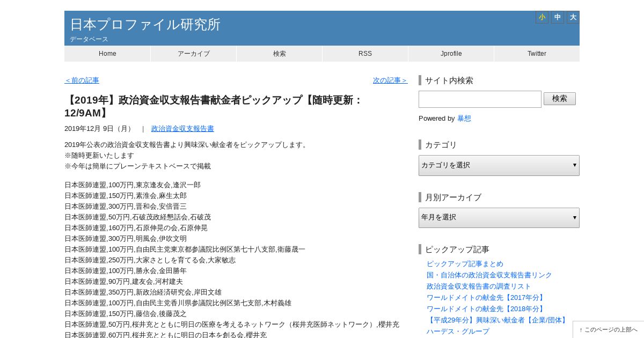Open the Home menu item
This screenshot has height=338, width=644.
[x=107, y=54]
